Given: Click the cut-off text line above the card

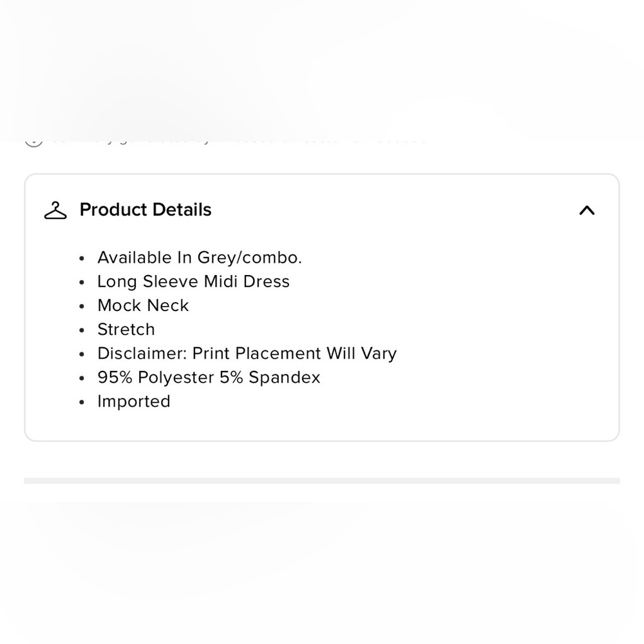Looking at the screenshot, I should click(238, 142).
